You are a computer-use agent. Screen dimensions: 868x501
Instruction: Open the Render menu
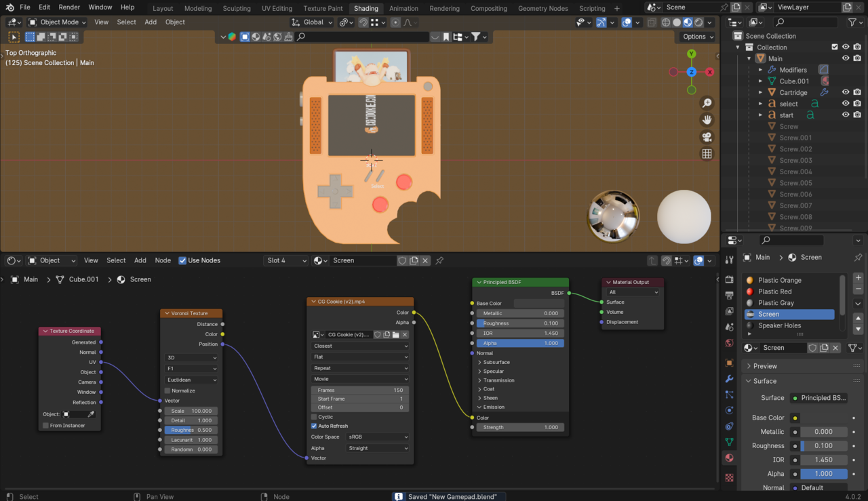point(69,7)
